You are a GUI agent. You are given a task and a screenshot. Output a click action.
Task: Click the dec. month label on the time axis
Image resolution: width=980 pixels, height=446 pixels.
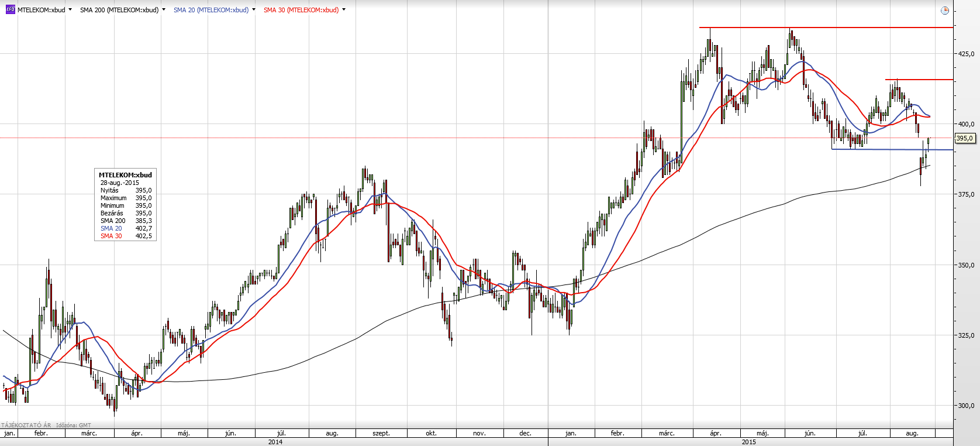526,433
